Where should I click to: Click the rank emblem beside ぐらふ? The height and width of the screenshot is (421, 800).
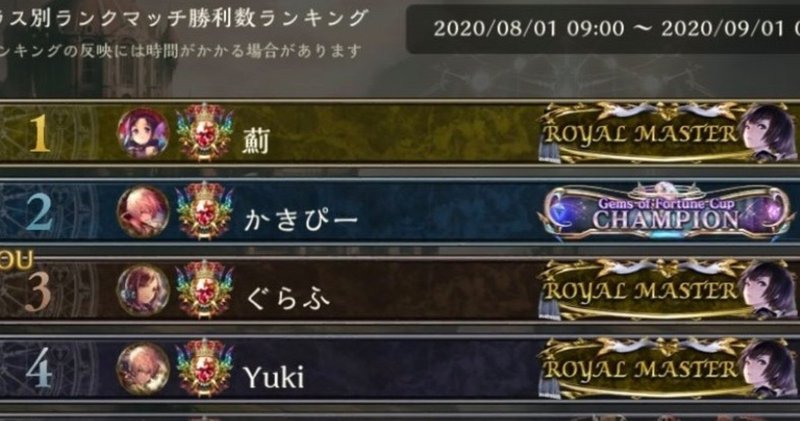point(204,290)
